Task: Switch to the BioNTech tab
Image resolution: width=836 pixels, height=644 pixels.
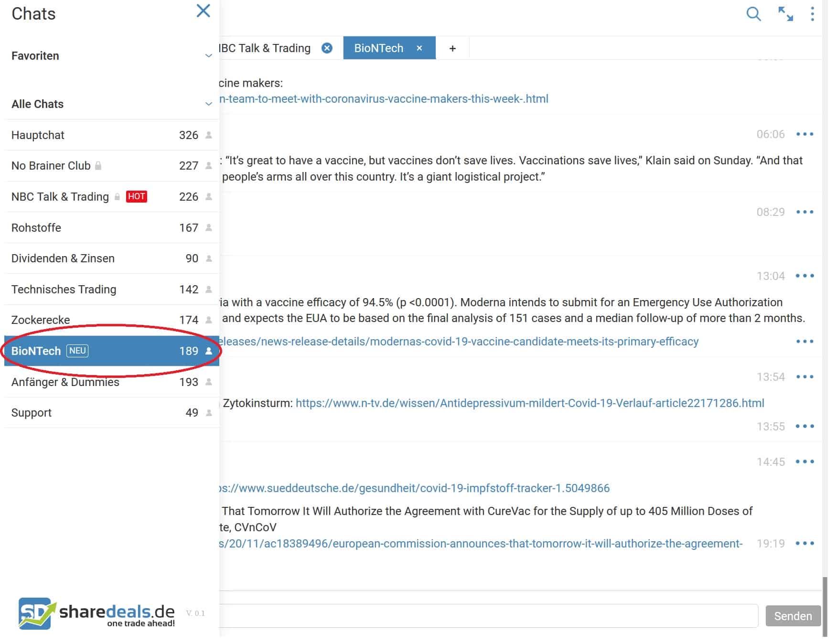Action: [x=378, y=48]
